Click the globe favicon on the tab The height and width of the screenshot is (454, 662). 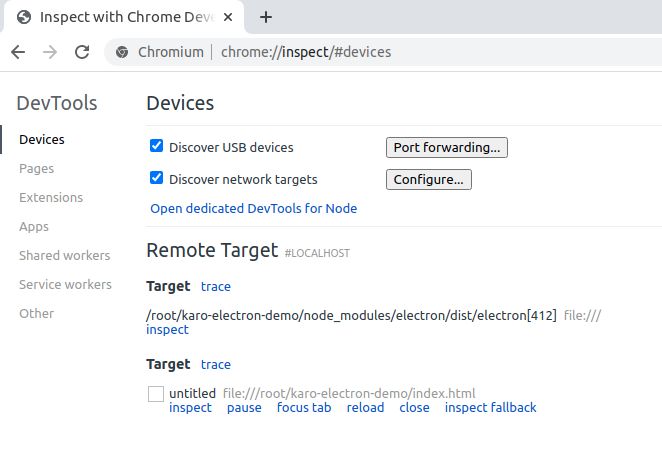(x=24, y=17)
